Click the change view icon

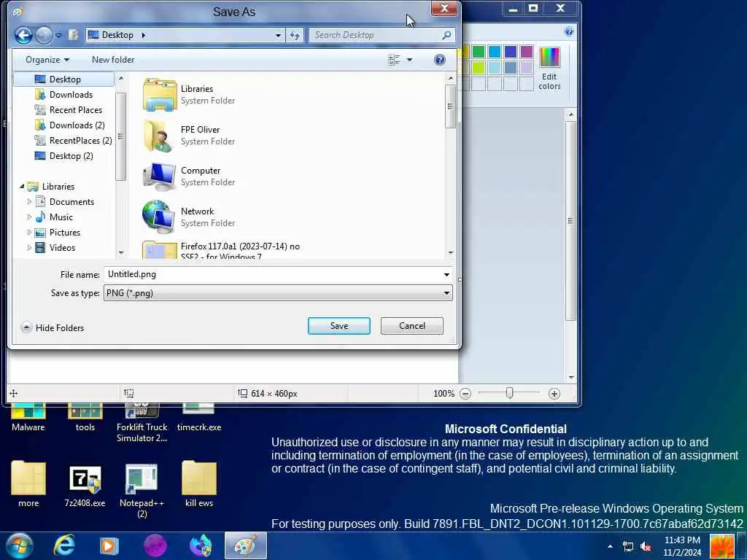[394, 60]
